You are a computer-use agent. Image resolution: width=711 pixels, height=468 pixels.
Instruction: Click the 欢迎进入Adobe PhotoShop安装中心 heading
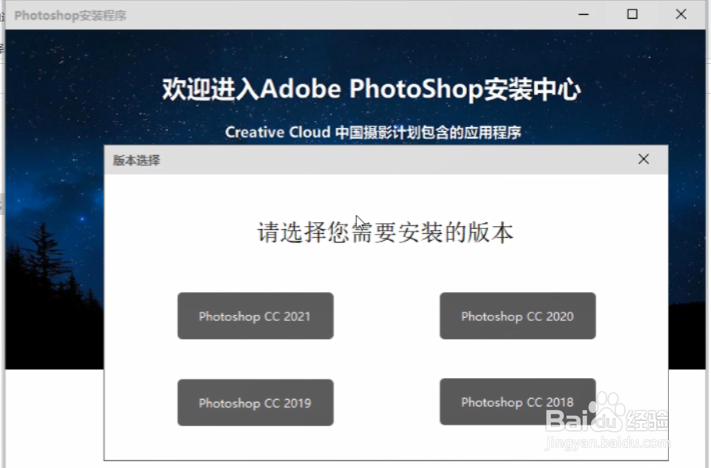371,89
